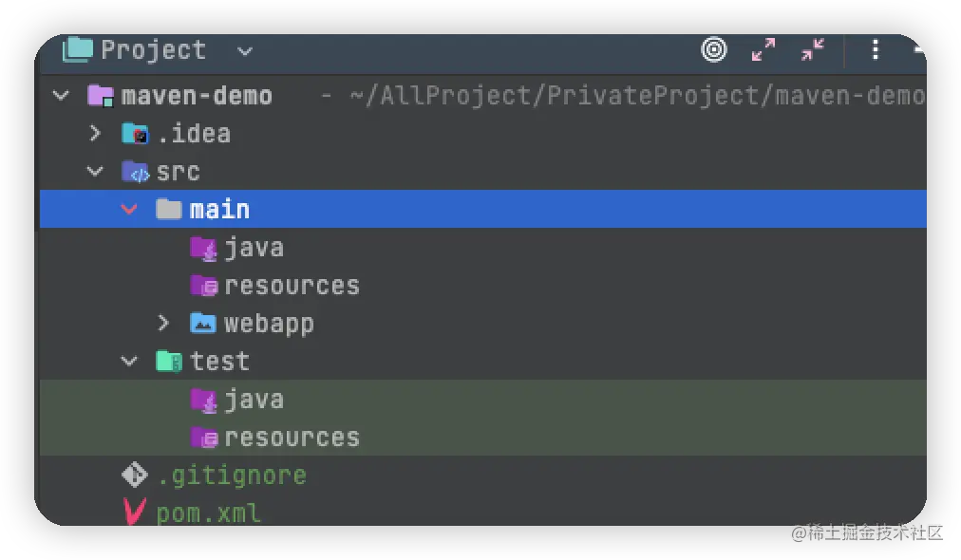Click the Project tool window icon
This screenshot has width=961, height=560.
pyautogui.click(x=78, y=49)
